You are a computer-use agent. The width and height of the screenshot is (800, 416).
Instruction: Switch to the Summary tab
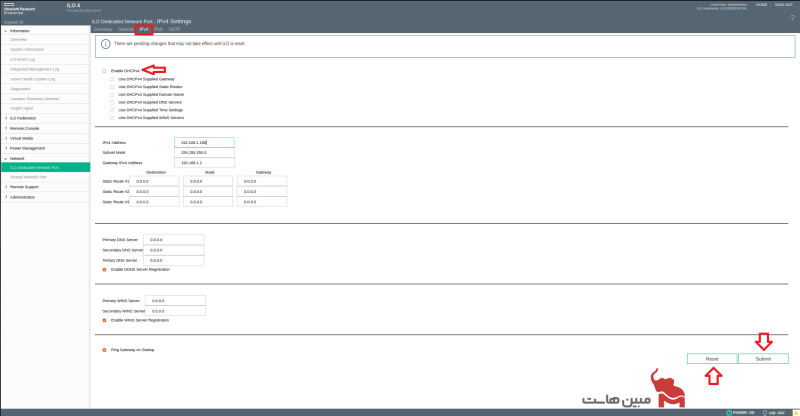(x=103, y=30)
